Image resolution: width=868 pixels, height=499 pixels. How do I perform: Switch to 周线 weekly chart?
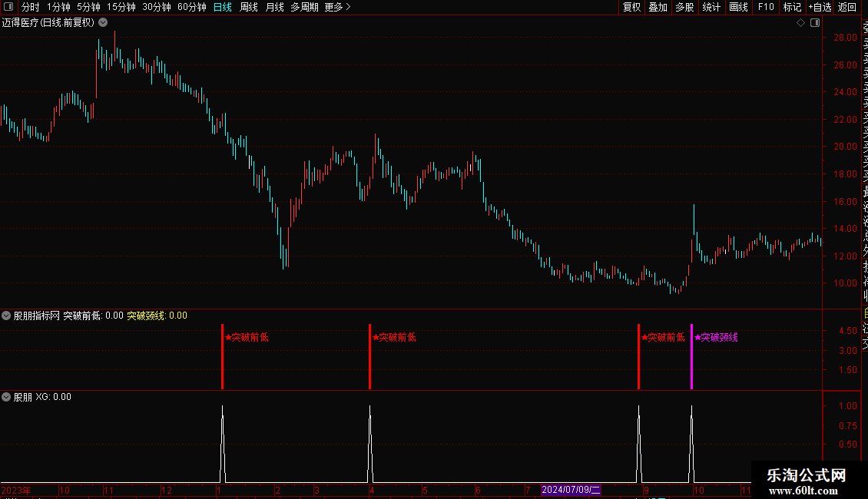(x=249, y=7)
